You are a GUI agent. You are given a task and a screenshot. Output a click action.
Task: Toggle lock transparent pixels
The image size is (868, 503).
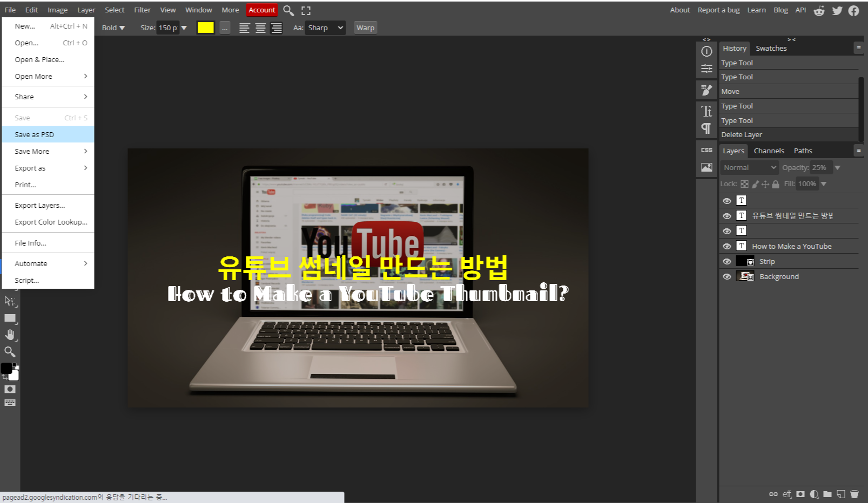point(744,184)
